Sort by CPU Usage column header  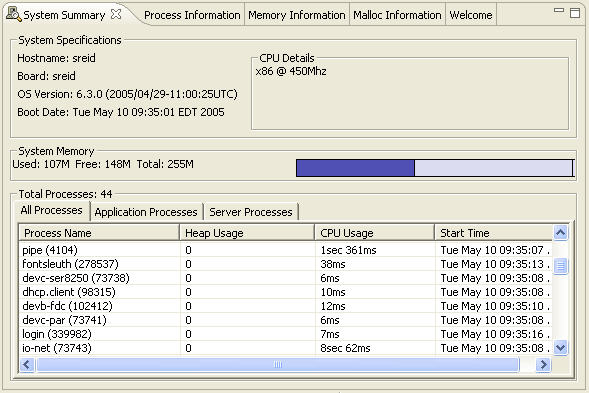click(375, 233)
